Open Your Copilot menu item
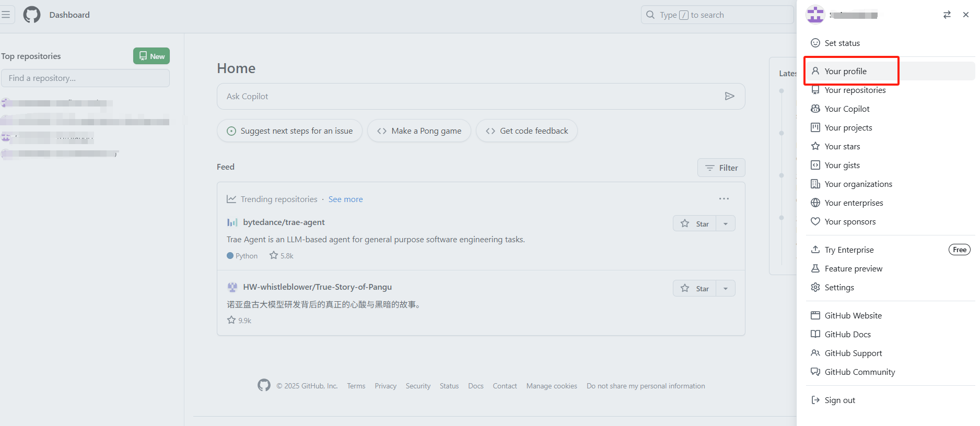This screenshot has height=426, width=980. (891, 109)
